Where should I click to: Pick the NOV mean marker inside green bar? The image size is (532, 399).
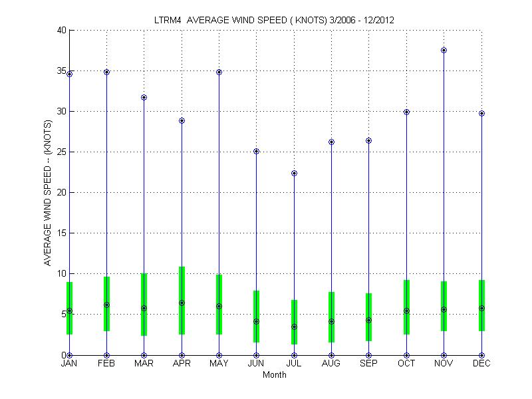(444, 309)
